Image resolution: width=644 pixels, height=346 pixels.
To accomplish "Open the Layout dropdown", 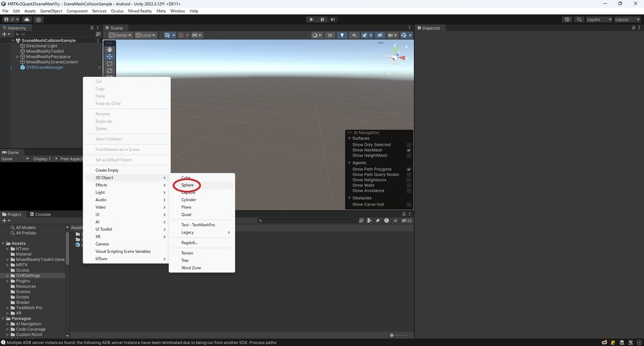I will [627, 19].
